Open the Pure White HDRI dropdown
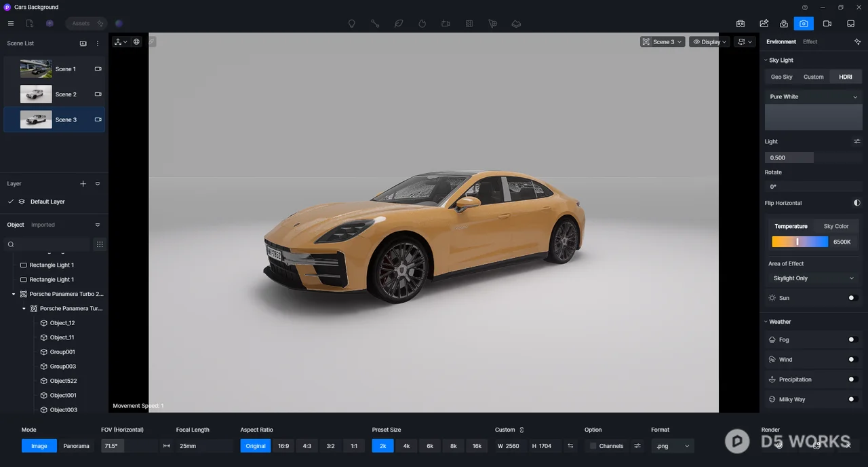Image resolution: width=868 pixels, height=467 pixels. [x=814, y=97]
